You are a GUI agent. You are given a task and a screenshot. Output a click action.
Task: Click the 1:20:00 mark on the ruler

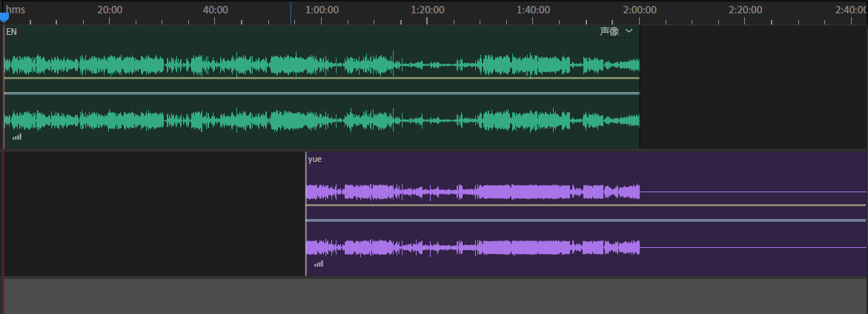428,10
